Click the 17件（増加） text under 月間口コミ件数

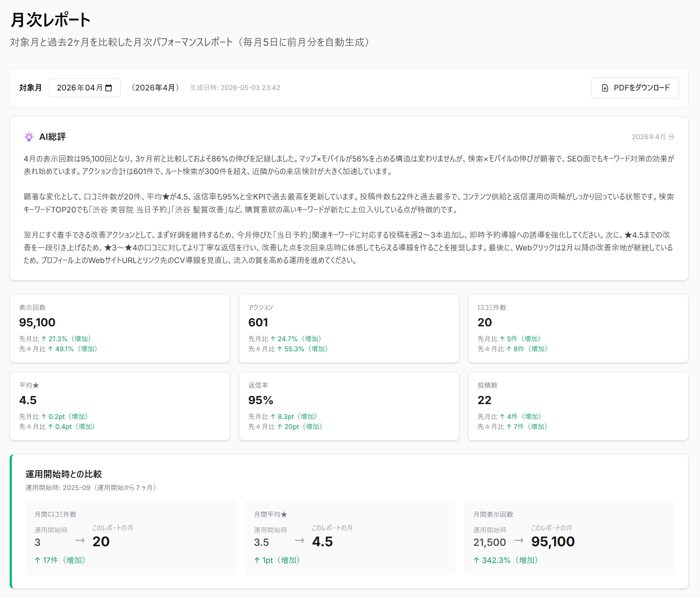pos(61,560)
